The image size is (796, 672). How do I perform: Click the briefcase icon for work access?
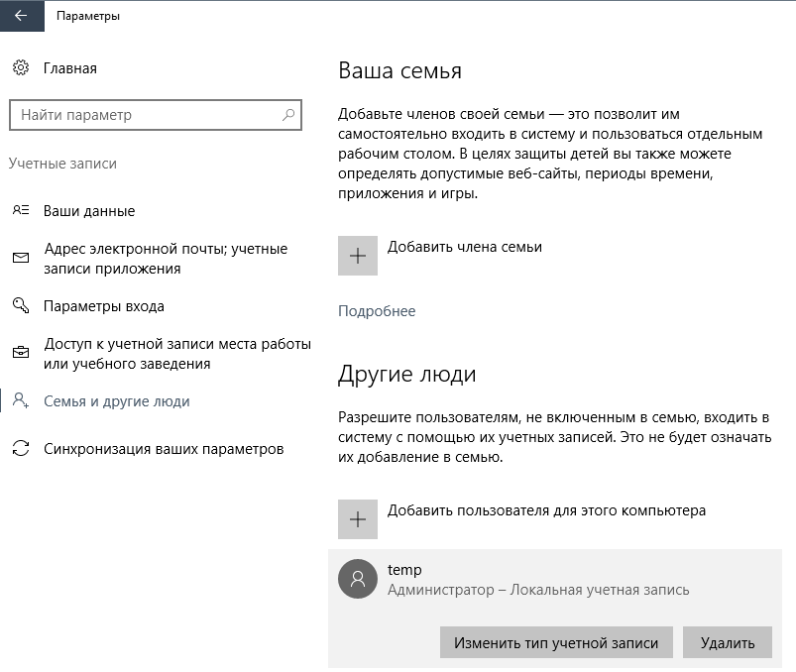tap(21, 354)
